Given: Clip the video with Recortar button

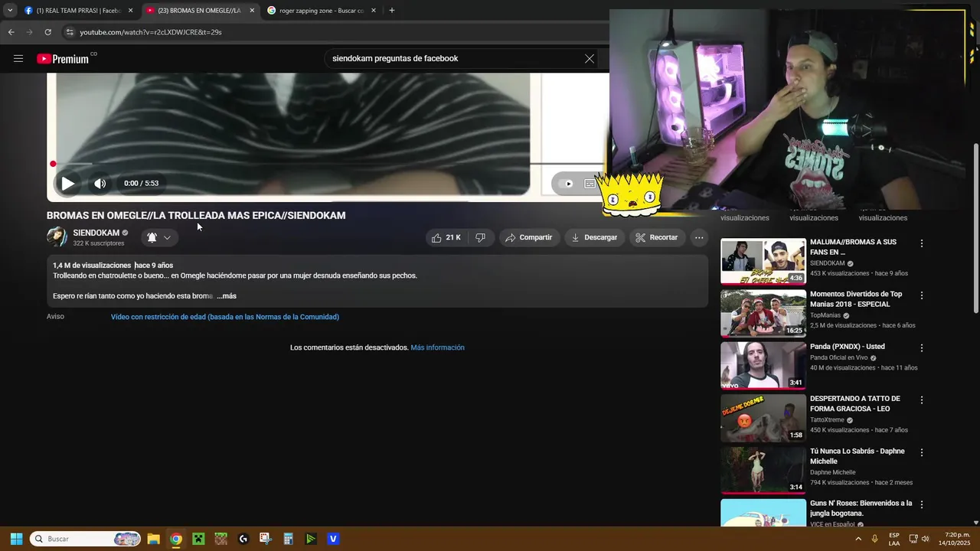Looking at the screenshot, I should (657, 238).
